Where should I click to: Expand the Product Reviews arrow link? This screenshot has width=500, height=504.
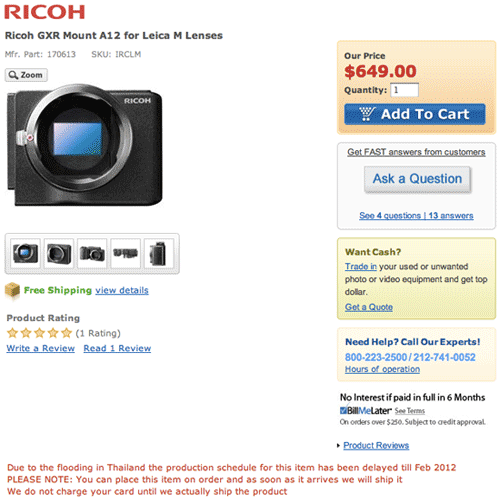(376, 445)
